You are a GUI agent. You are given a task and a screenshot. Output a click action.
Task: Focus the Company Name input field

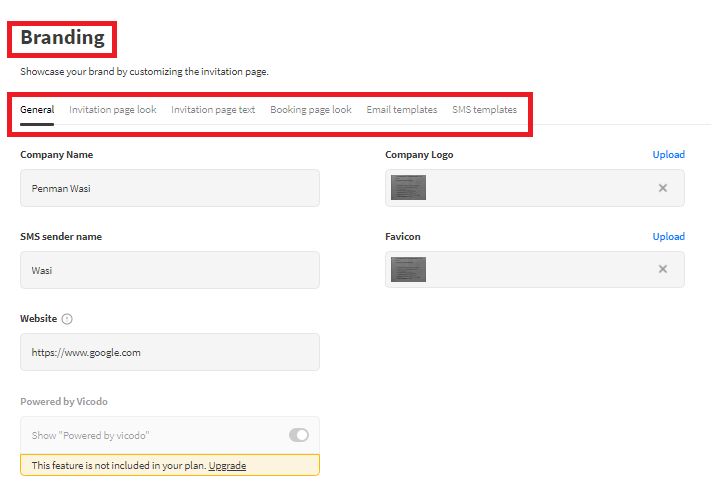pyautogui.click(x=170, y=188)
